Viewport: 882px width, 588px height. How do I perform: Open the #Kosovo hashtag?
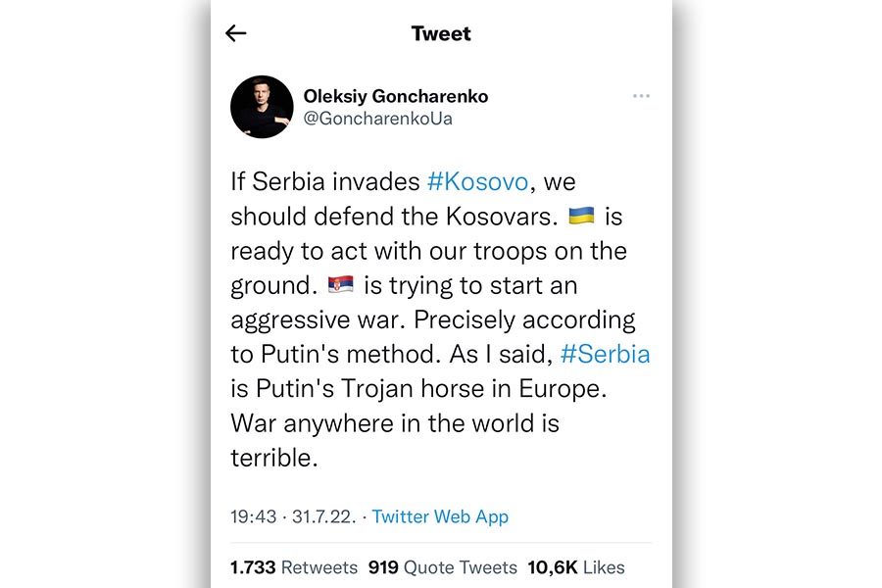click(477, 181)
